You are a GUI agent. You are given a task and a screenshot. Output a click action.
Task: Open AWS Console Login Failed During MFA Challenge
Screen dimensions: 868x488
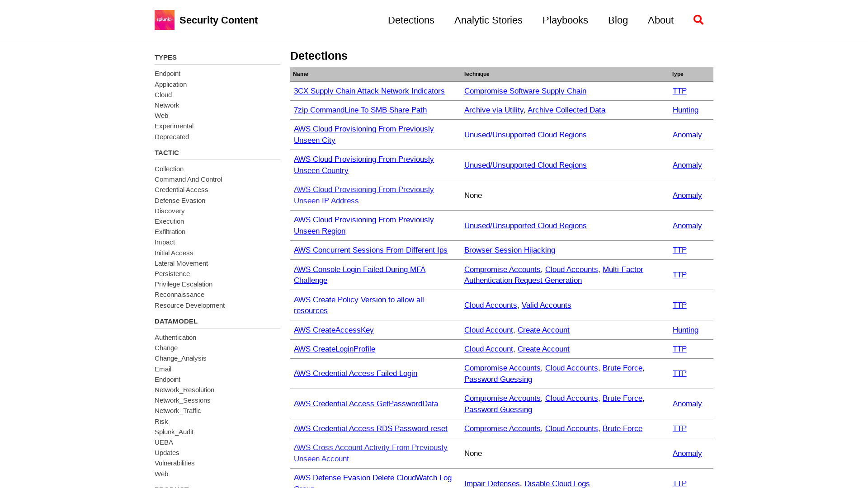tap(359, 275)
